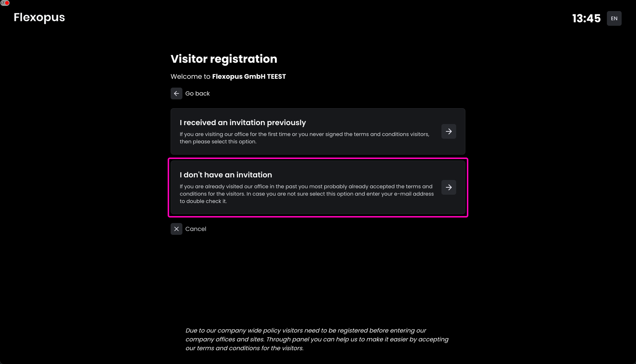Click the arrow beside 'I received an invitation previously'

(x=448, y=131)
